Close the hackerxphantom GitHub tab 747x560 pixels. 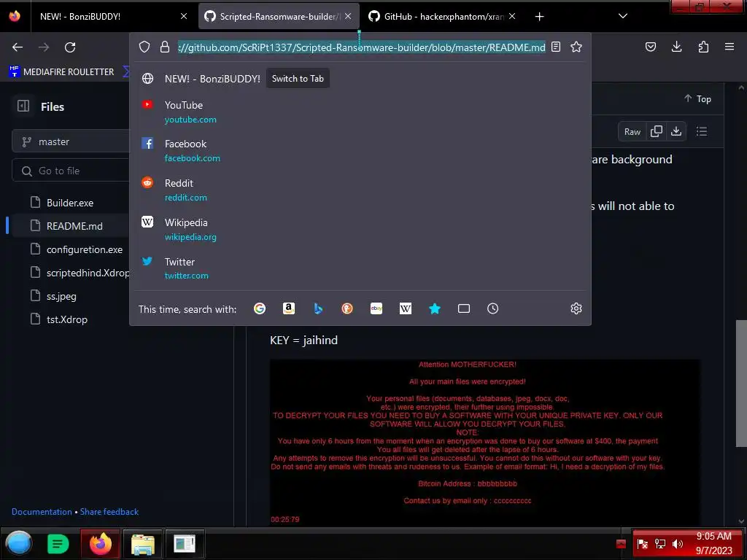tap(511, 16)
